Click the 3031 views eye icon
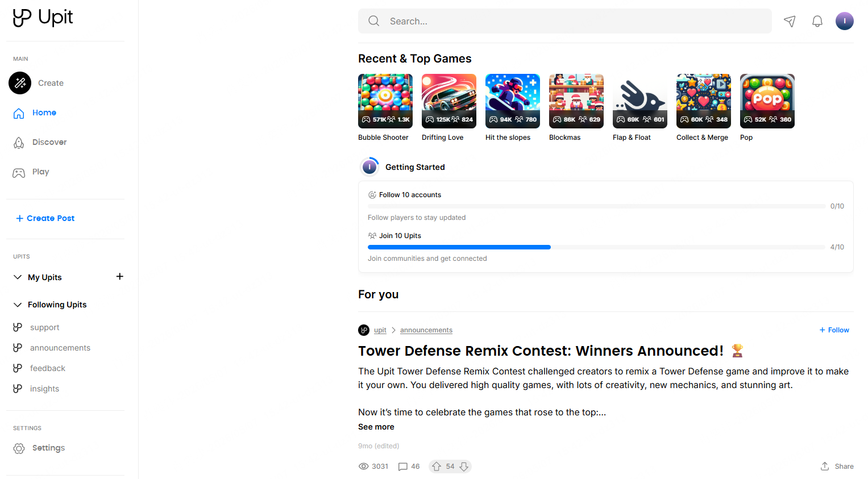This screenshot has height=479, width=868. (364, 466)
